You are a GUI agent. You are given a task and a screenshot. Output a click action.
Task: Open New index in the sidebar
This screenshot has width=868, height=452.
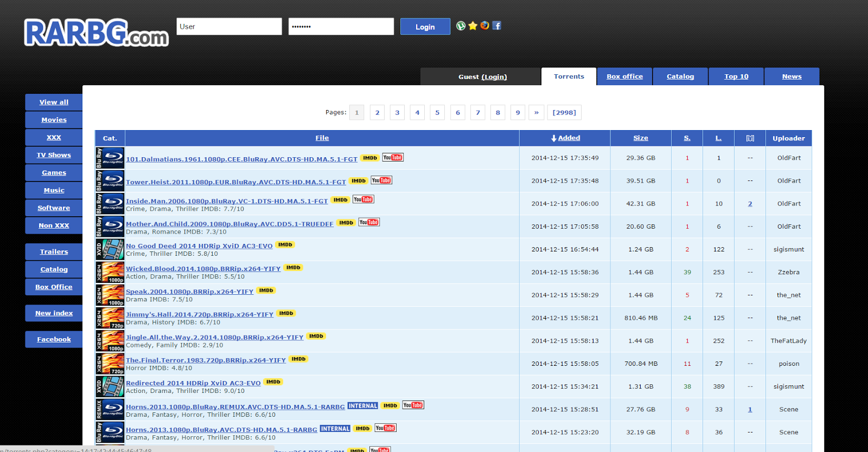(54, 313)
